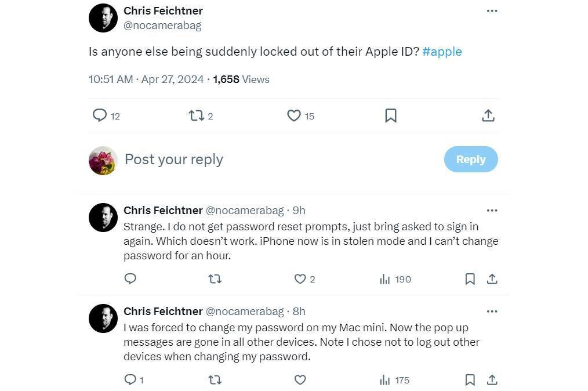This screenshot has height=391, width=588.
Task: Click the reply icon on the main post
Action: 100,115
